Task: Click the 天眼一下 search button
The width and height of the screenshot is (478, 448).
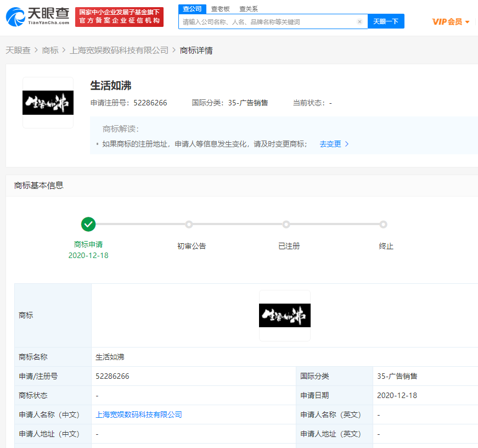Action: coord(386,21)
